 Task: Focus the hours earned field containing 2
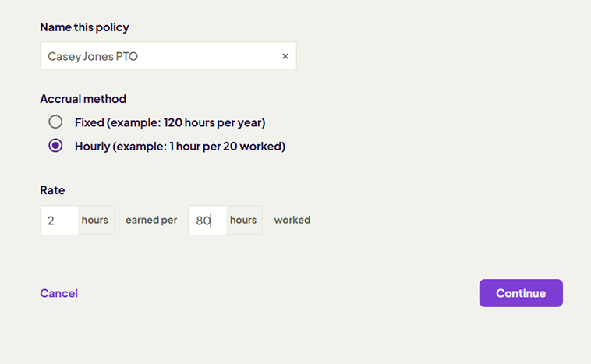click(59, 221)
